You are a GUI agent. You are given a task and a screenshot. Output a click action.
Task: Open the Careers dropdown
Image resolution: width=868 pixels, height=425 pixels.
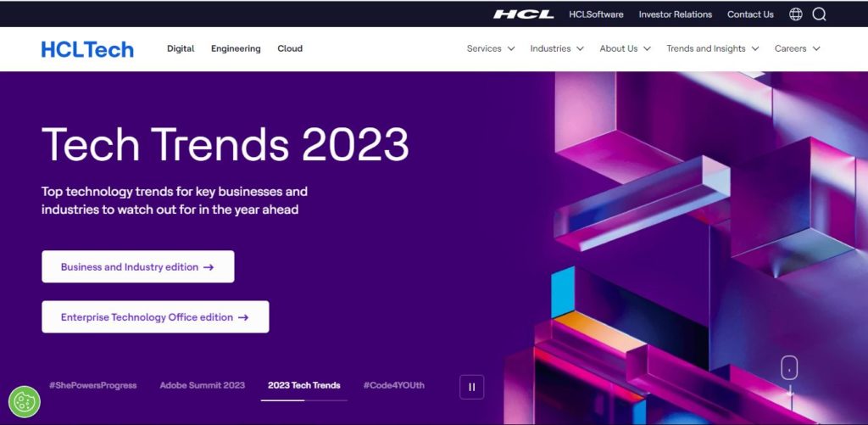click(797, 48)
